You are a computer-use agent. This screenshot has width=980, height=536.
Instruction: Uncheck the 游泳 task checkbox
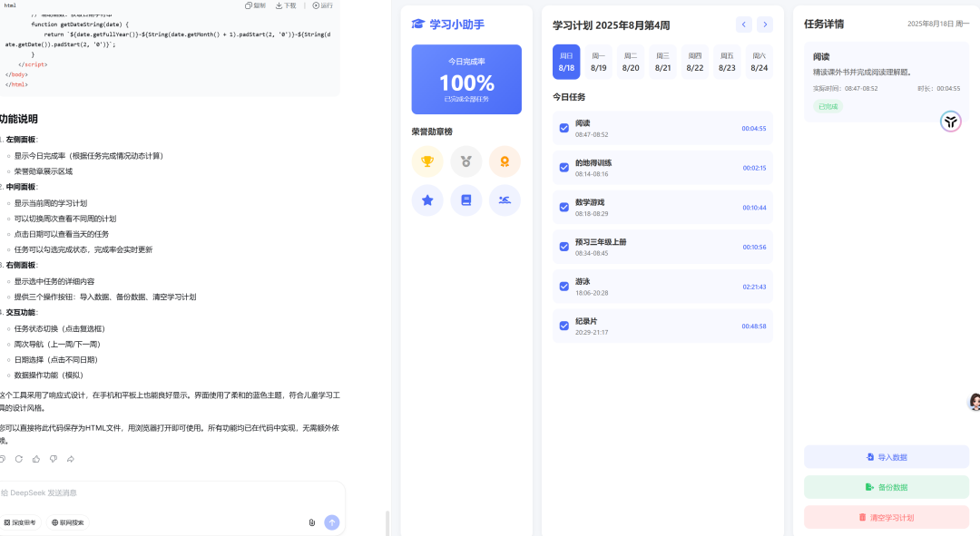[564, 287]
